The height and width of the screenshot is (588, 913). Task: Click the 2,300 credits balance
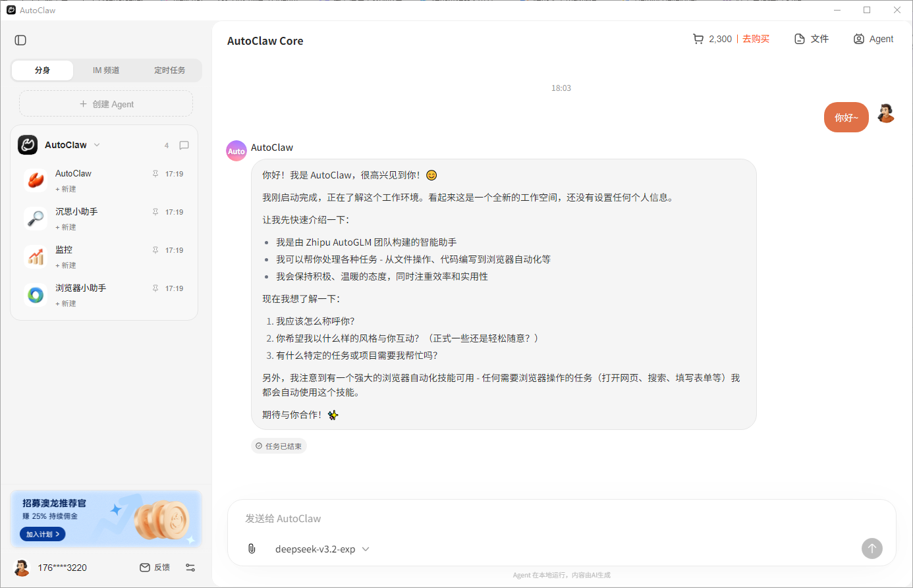pos(721,39)
